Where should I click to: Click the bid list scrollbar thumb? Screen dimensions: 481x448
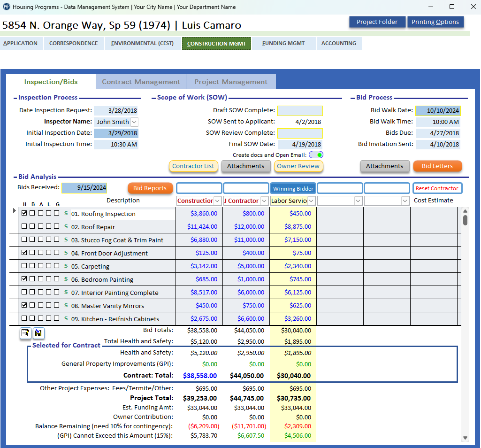point(465,220)
